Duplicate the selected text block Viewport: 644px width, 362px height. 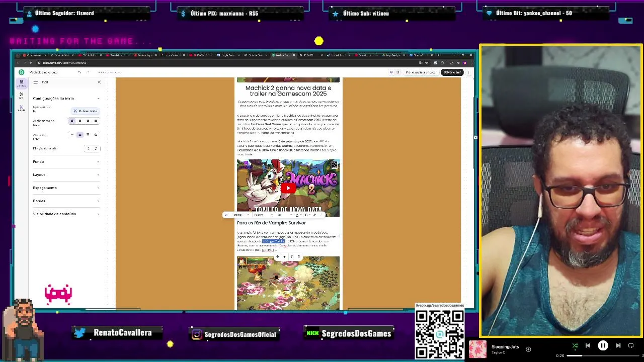point(292,256)
